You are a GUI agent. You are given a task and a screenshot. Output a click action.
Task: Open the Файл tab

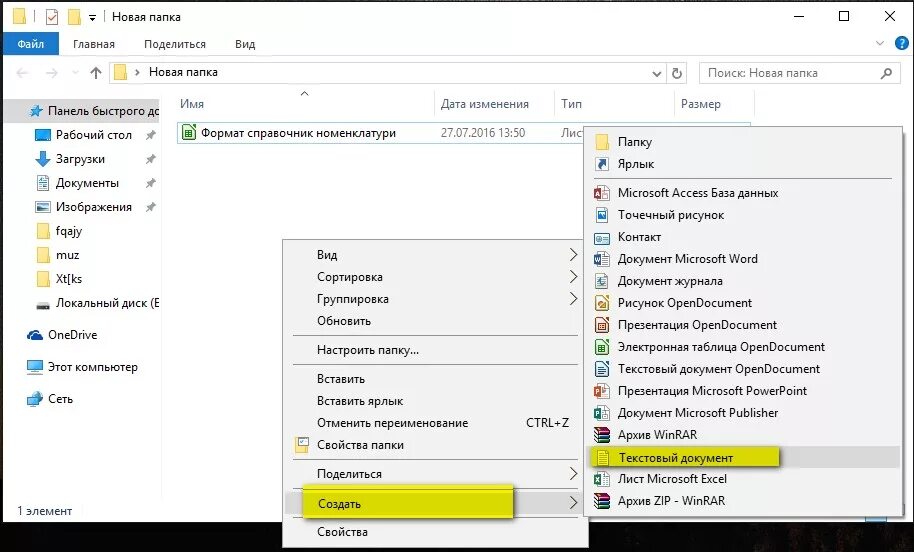pyautogui.click(x=31, y=44)
